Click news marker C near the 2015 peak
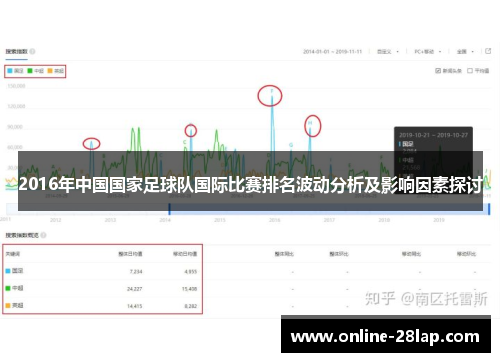 click(184, 142)
